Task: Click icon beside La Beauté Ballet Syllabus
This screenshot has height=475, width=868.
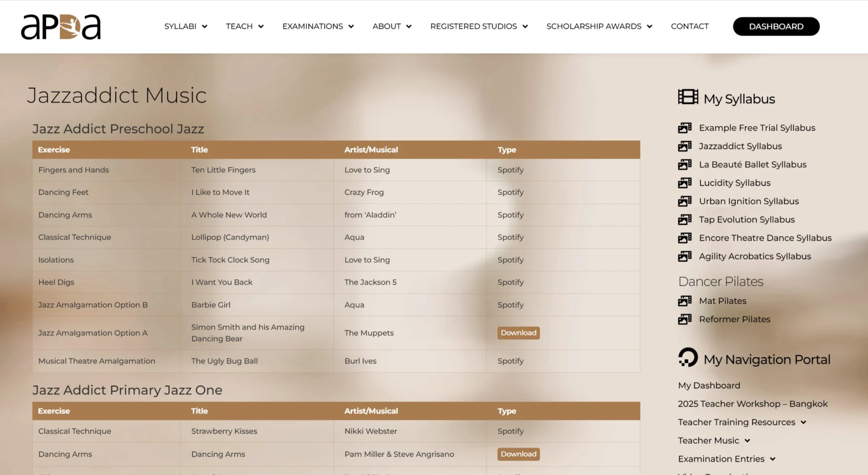Action: pos(684,165)
